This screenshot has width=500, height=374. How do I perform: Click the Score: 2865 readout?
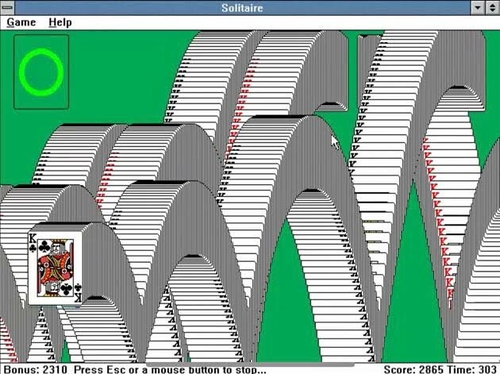click(413, 369)
